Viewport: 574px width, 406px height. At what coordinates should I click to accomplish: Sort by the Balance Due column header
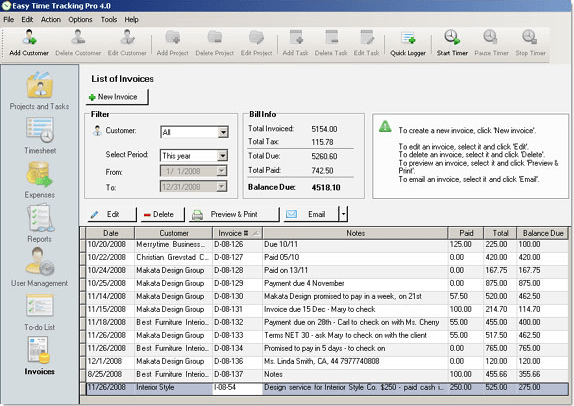click(x=543, y=233)
